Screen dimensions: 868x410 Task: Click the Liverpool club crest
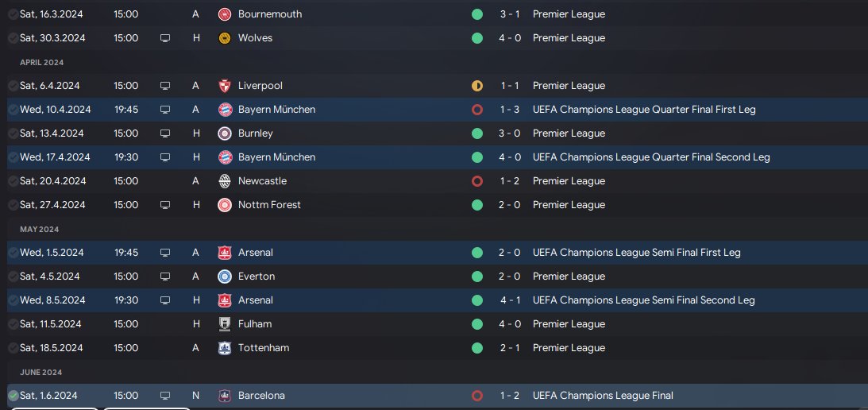(224, 86)
